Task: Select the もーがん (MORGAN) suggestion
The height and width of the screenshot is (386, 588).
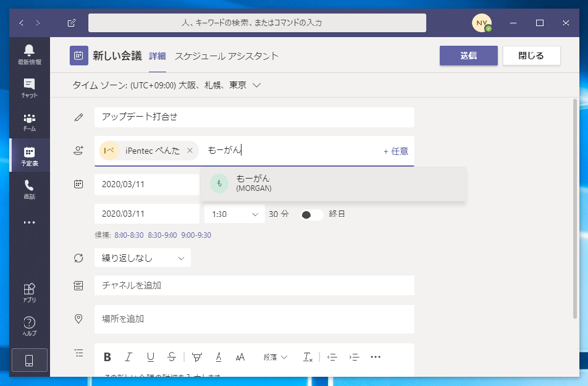Action: pos(333,183)
